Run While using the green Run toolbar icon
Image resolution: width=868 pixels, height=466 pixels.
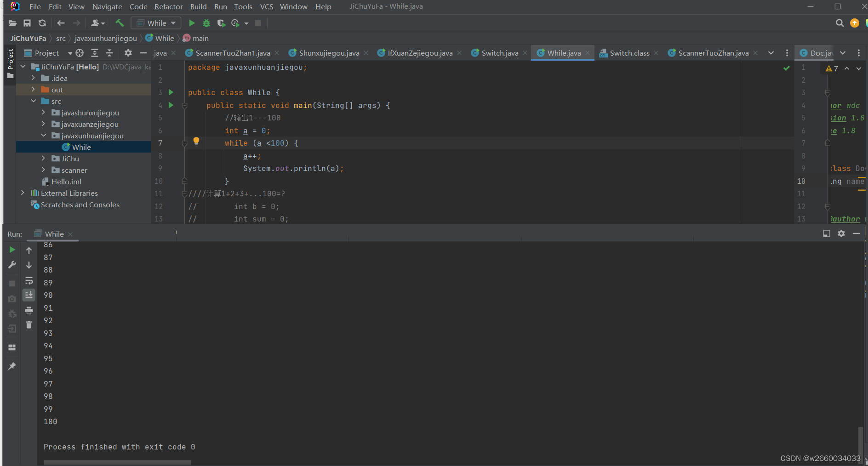coord(192,23)
